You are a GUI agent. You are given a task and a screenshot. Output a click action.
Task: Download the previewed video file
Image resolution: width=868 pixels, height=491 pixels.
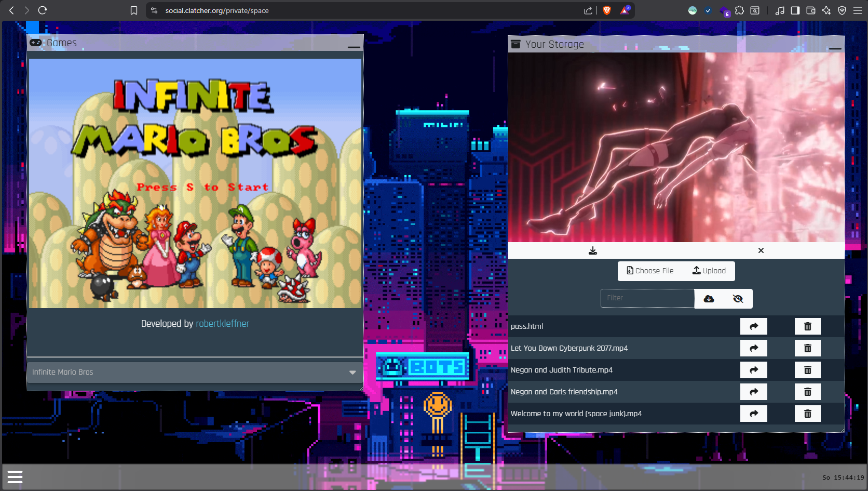pos(593,250)
